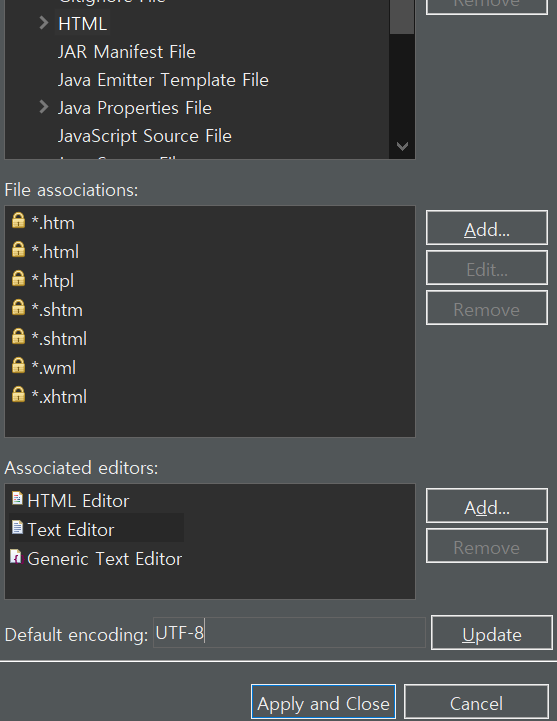This screenshot has height=721, width=557.
Task: Click lock icon beside *.shtm
Action: (18, 307)
